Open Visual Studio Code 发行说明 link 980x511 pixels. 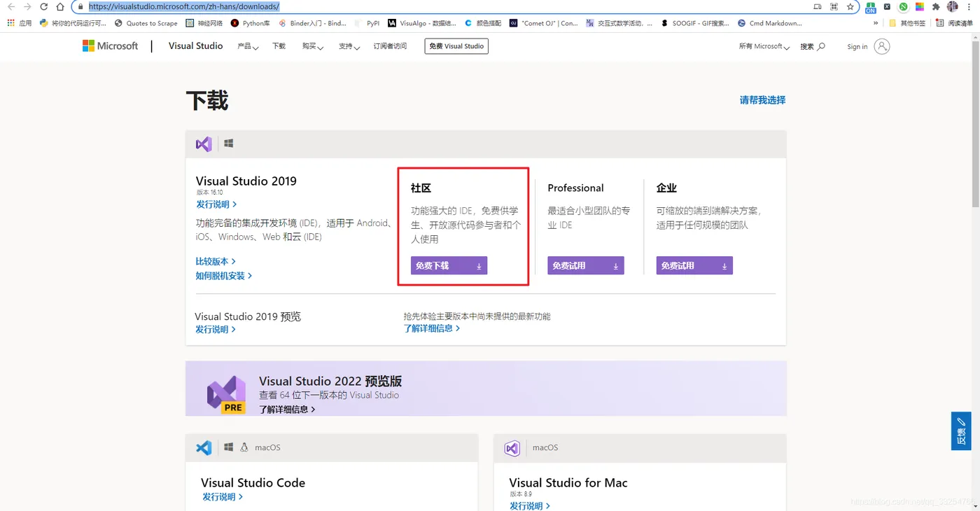pyautogui.click(x=223, y=497)
